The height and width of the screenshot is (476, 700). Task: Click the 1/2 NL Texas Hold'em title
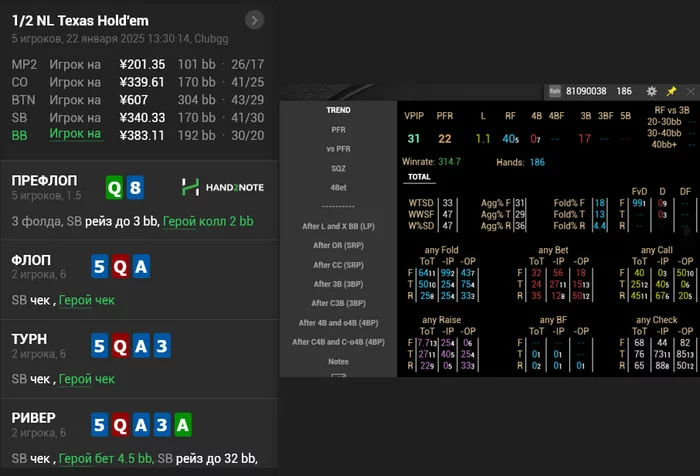click(80, 21)
